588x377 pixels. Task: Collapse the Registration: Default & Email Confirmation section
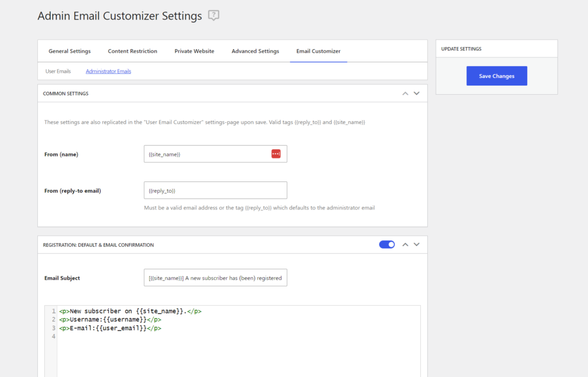(405, 244)
